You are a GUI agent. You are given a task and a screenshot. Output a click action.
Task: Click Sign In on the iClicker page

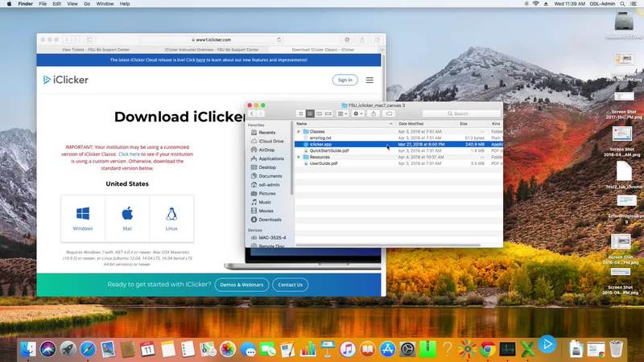[345, 80]
